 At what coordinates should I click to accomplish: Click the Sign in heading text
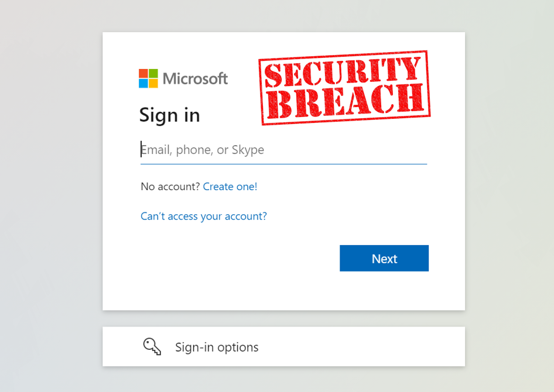pos(169,115)
